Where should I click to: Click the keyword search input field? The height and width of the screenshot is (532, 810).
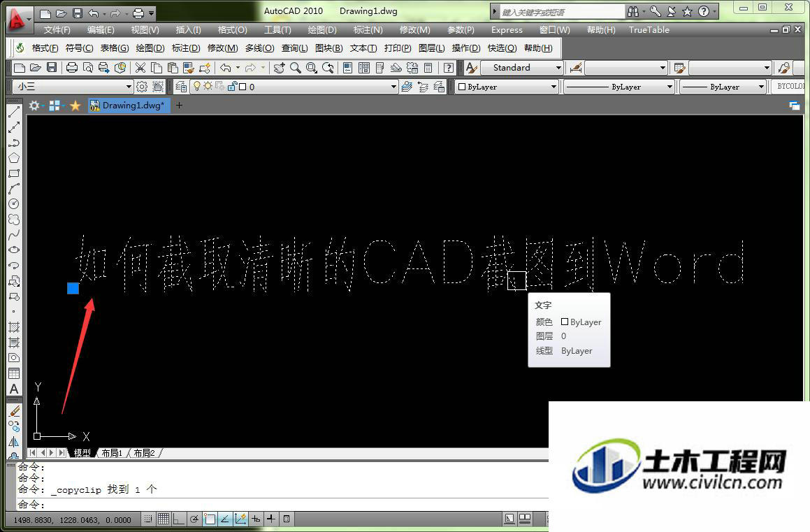(x=562, y=12)
